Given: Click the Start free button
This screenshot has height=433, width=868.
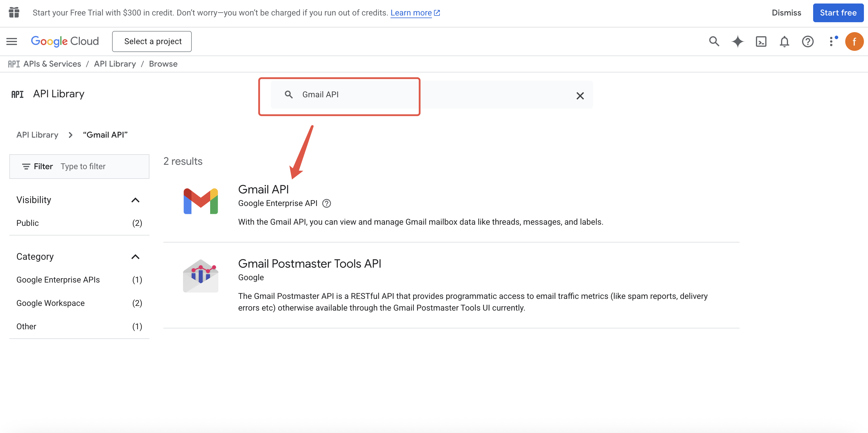Looking at the screenshot, I should coord(838,13).
